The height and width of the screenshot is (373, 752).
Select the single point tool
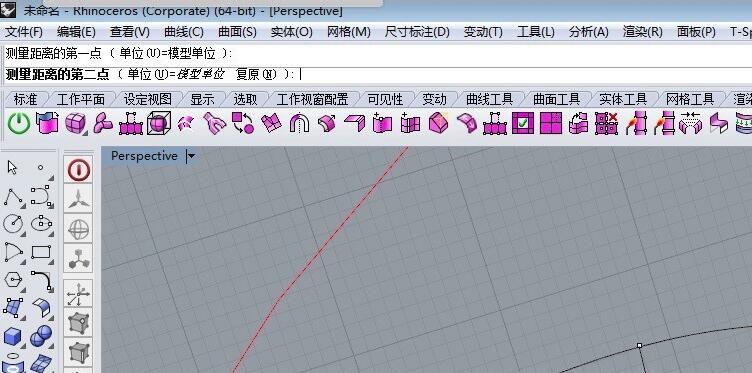coord(41,168)
